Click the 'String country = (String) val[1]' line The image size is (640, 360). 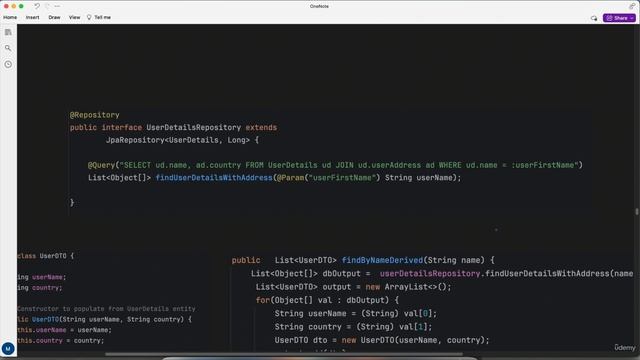353,327
